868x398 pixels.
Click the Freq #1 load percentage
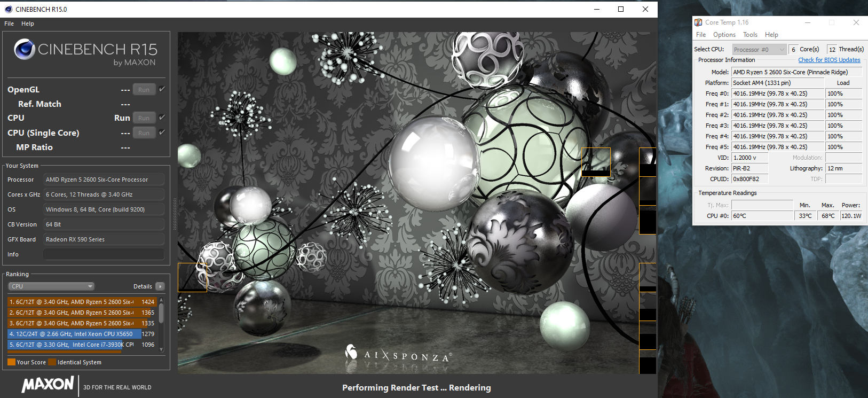(843, 104)
